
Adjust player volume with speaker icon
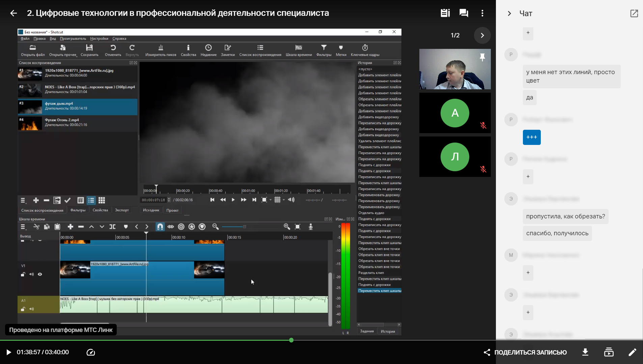[291, 200]
